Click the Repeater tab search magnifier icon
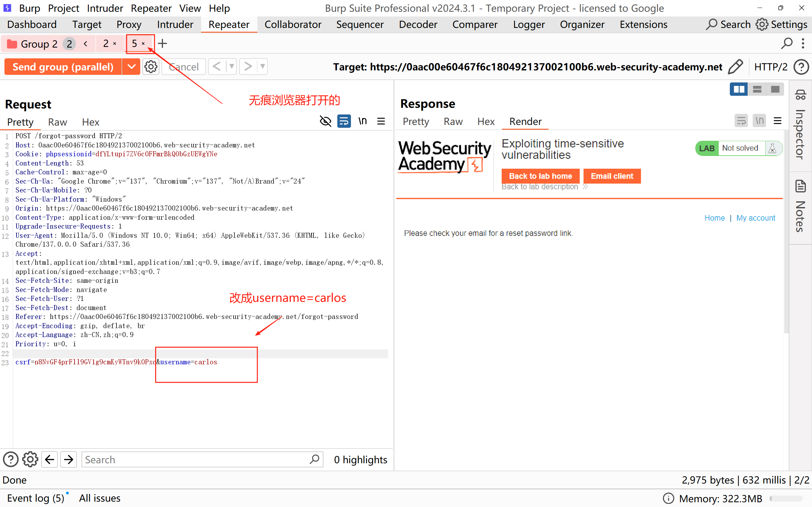The width and height of the screenshot is (812, 507). [786, 43]
